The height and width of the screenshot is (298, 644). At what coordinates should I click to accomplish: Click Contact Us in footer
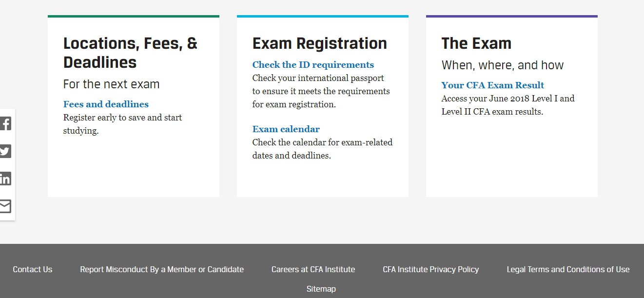point(33,269)
